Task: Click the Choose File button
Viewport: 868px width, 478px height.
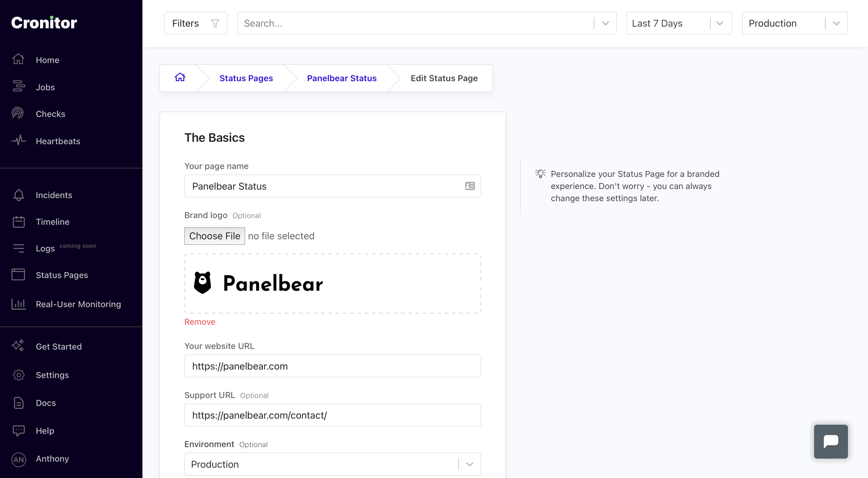Action: [x=215, y=236]
